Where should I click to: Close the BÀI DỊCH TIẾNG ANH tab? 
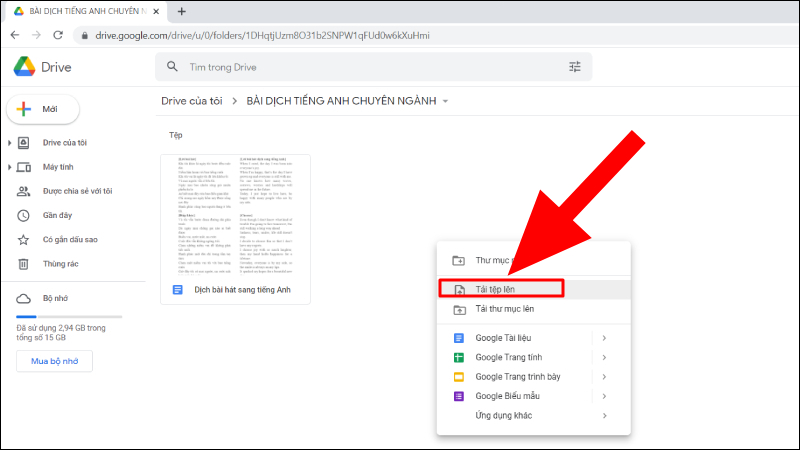[x=156, y=11]
